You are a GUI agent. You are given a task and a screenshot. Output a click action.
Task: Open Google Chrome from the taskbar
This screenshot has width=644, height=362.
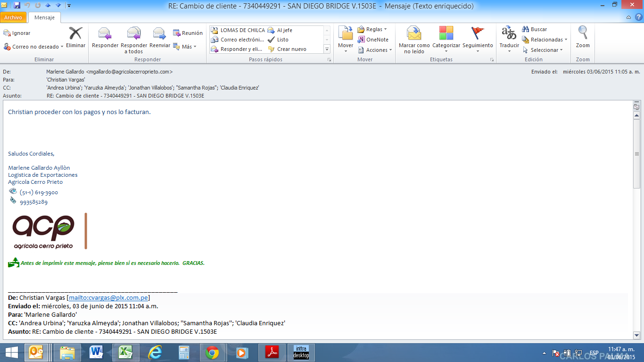tap(212, 353)
